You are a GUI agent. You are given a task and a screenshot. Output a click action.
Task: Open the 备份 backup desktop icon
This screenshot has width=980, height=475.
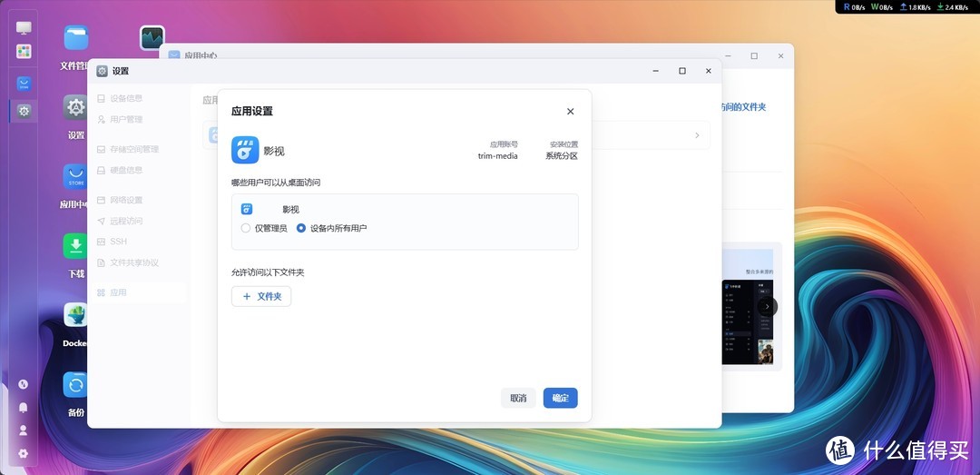pos(75,384)
